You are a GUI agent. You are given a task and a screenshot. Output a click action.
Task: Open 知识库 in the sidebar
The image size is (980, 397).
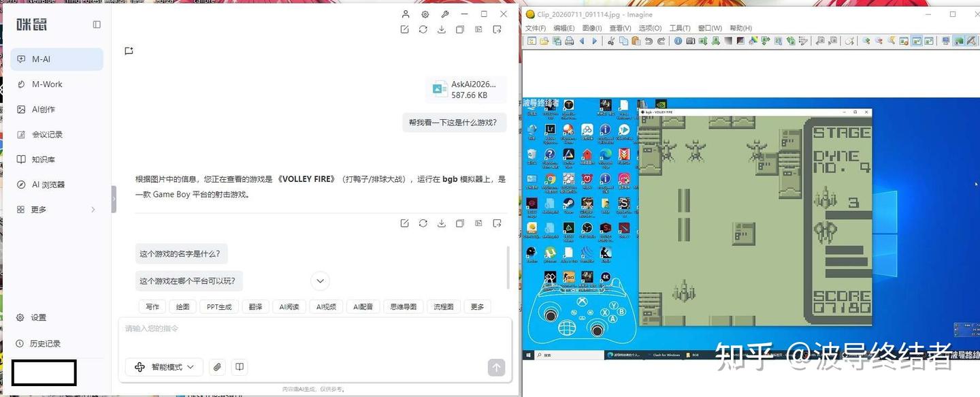(56, 159)
